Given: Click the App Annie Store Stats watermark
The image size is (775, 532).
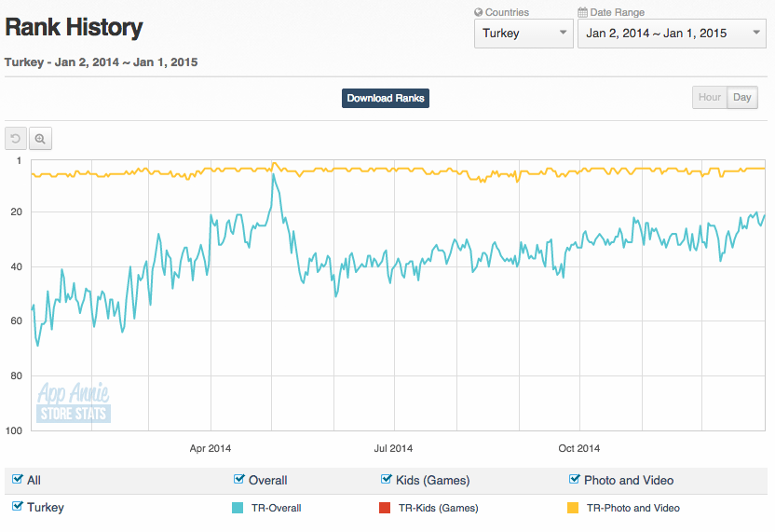Looking at the screenshot, I should (x=74, y=403).
